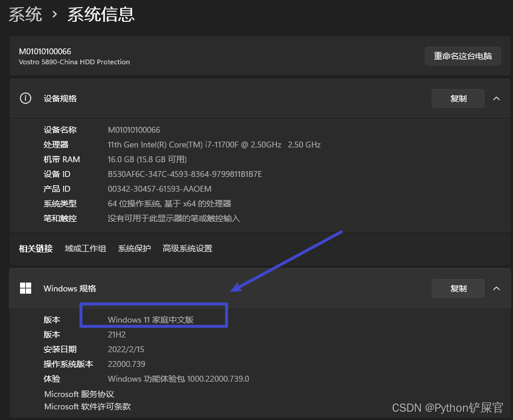
Task: Select the edition value Windows 11 家庭中文版
Action: tap(150, 320)
